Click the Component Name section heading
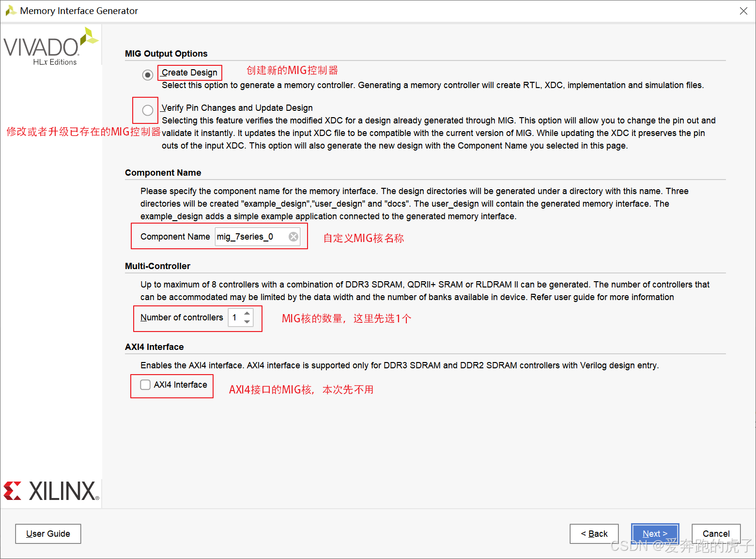The width and height of the screenshot is (756, 559). tap(163, 173)
